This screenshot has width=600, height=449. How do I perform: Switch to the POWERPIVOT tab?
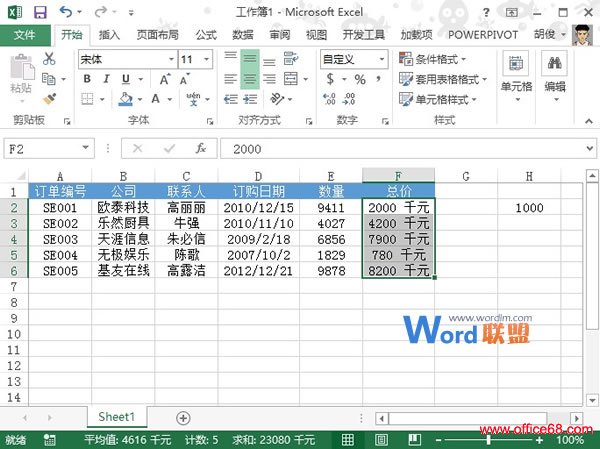[x=483, y=35]
